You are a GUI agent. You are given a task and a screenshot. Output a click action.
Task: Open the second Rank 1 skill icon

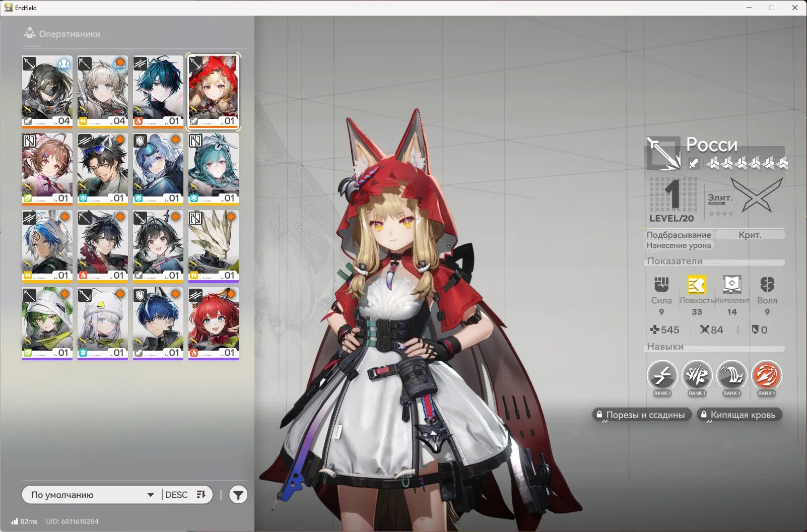click(x=697, y=375)
